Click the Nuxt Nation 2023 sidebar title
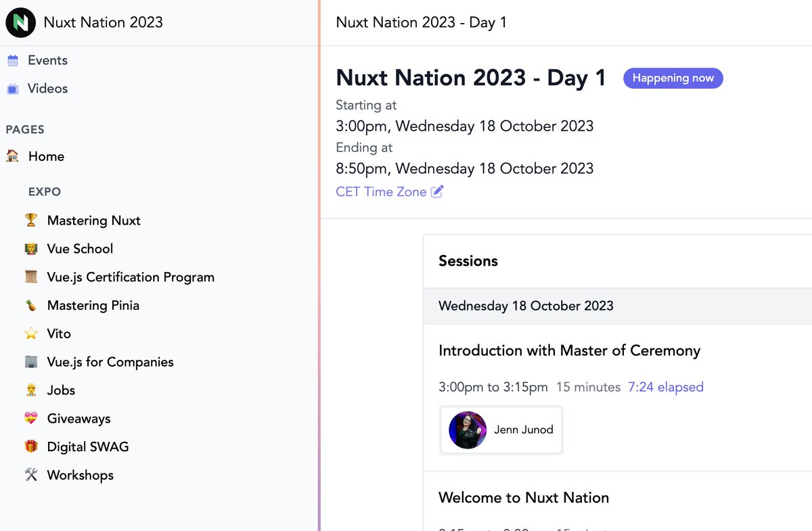The height and width of the screenshot is (531, 812). coord(104,22)
